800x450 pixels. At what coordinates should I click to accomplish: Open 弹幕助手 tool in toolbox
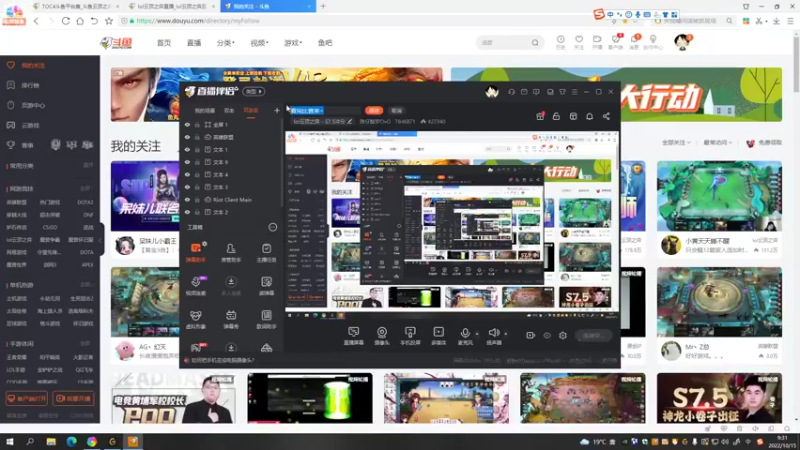click(x=196, y=253)
